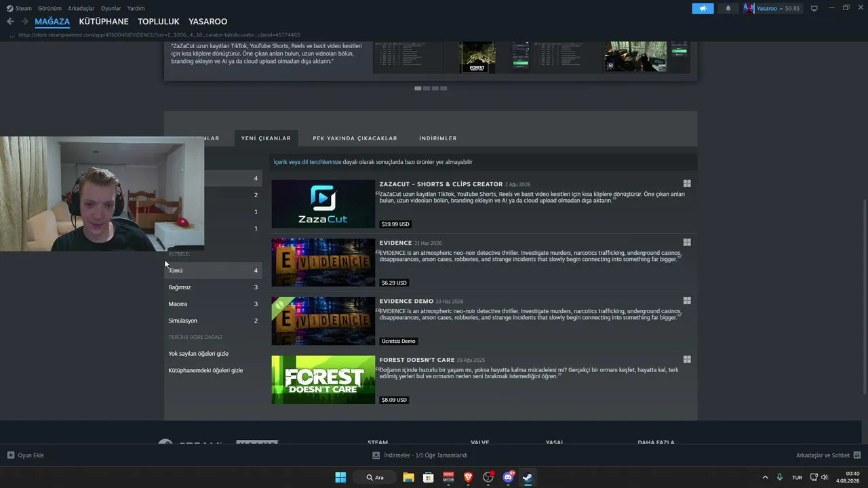Open 'ZazaCut - Shorts & Clips Creator' title

click(x=441, y=184)
